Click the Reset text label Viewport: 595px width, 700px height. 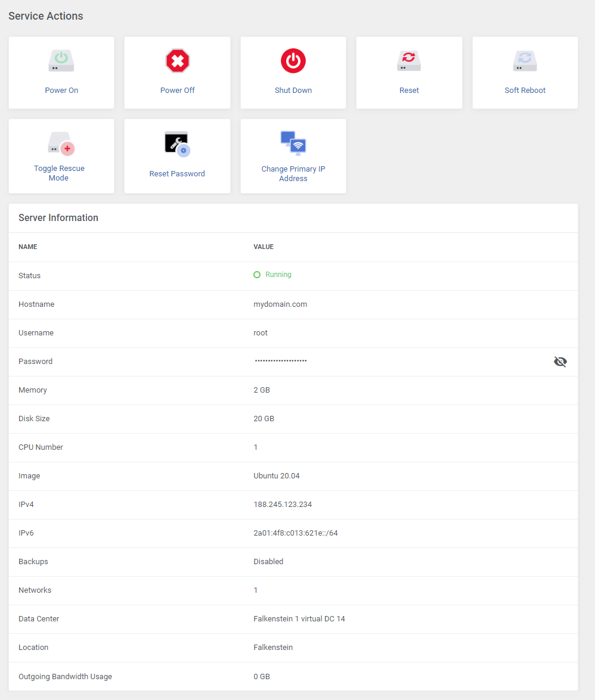tap(409, 90)
